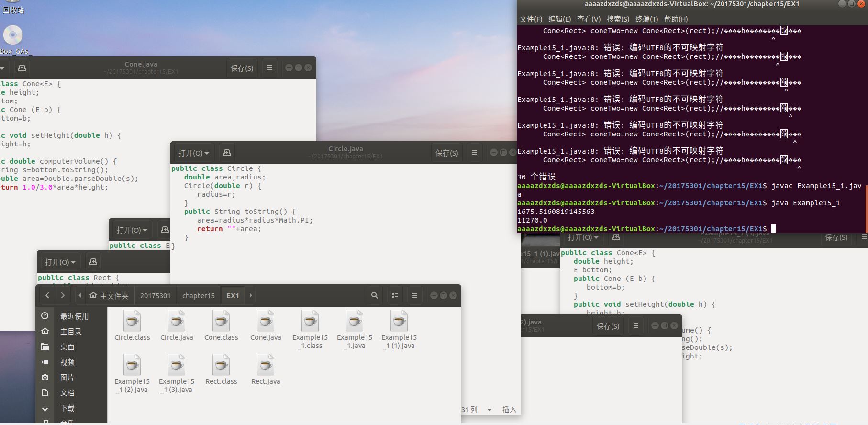This screenshot has height=425, width=868.
Task: Expand Open dropdown in the E class editor
Action: [132, 230]
